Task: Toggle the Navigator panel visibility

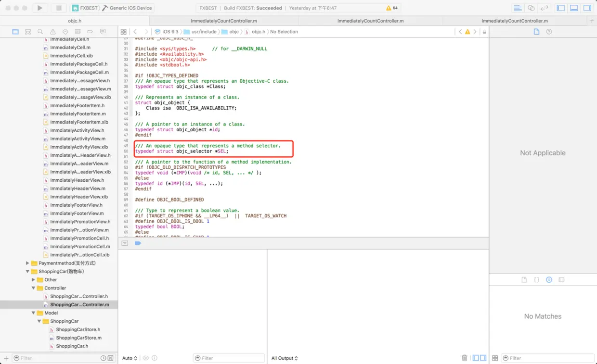Action: pyautogui.click(x=561, y=8)
